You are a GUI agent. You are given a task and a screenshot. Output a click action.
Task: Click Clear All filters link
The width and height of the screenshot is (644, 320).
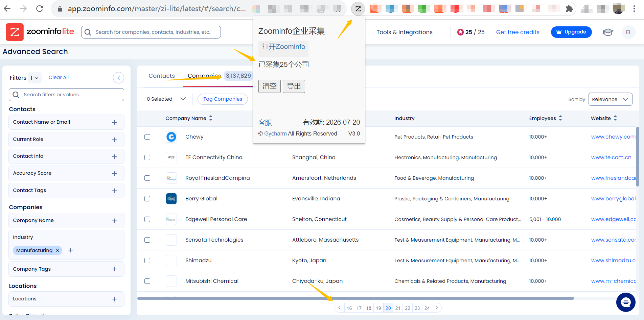pos(59,77)
